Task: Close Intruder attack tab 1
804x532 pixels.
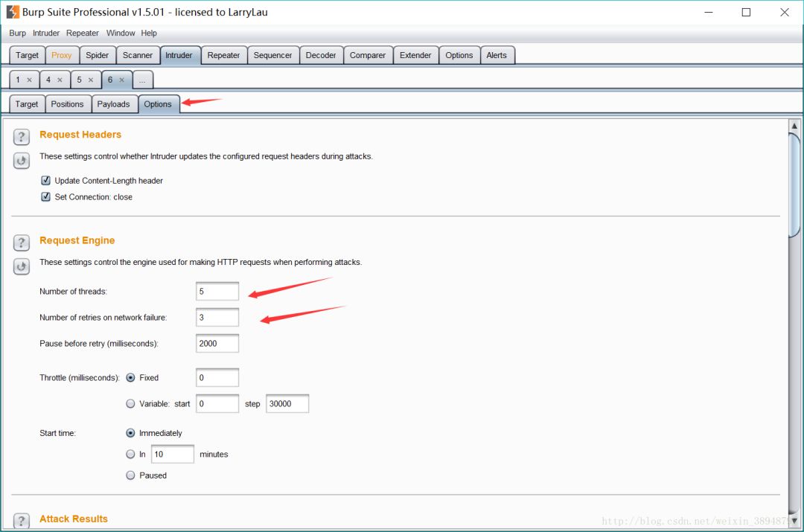Action: [29, 80]
